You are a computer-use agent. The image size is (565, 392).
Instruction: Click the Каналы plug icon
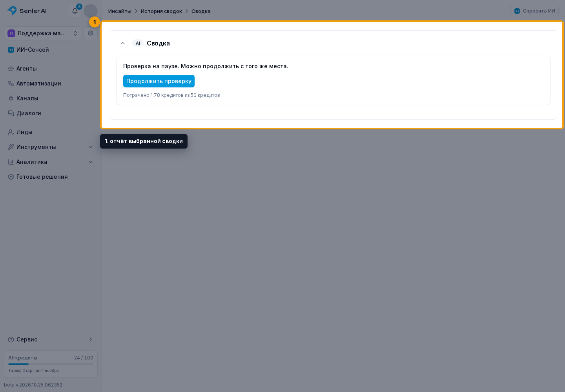point(11,98)
